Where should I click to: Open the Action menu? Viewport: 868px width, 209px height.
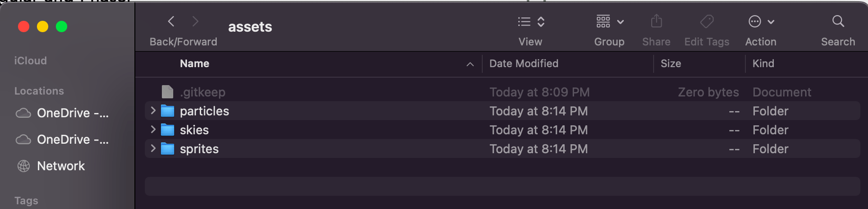click(761, 22)
